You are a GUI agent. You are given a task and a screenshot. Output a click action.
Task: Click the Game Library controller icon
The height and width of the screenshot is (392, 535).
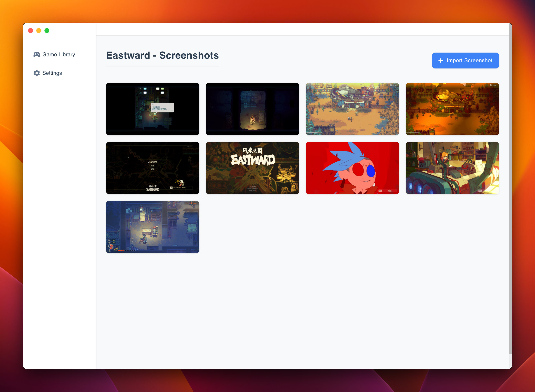36,55
